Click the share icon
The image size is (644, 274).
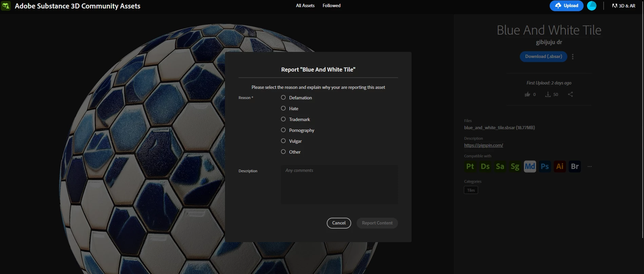(570, 94)
